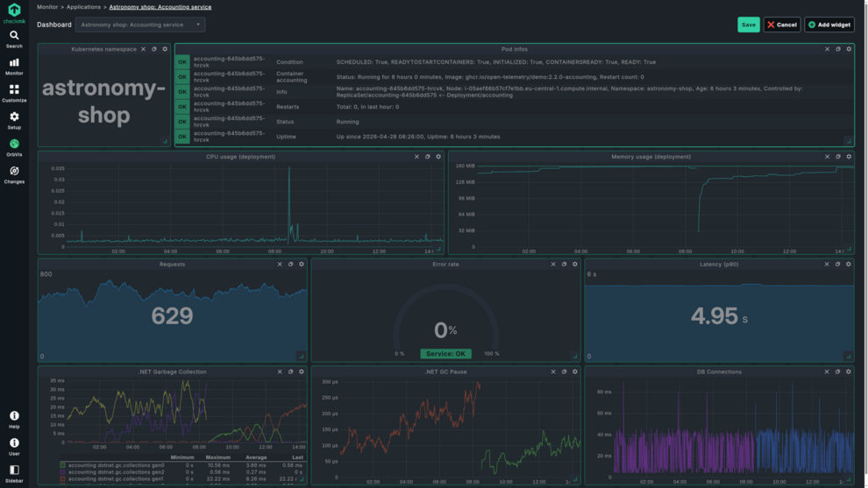Open the Setup gear menu
The height and width of the screenshot is (488, 868).
tap(14, 121)
